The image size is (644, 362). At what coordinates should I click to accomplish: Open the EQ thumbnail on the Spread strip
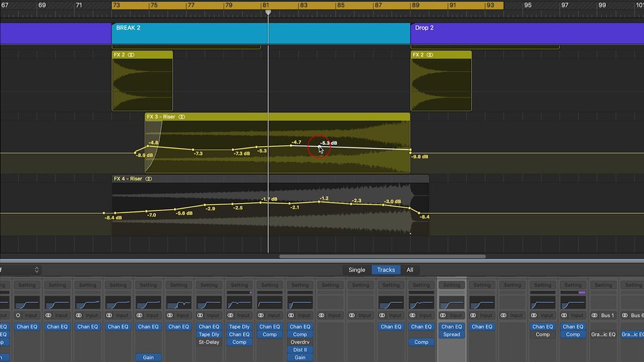tap(451, 303)
